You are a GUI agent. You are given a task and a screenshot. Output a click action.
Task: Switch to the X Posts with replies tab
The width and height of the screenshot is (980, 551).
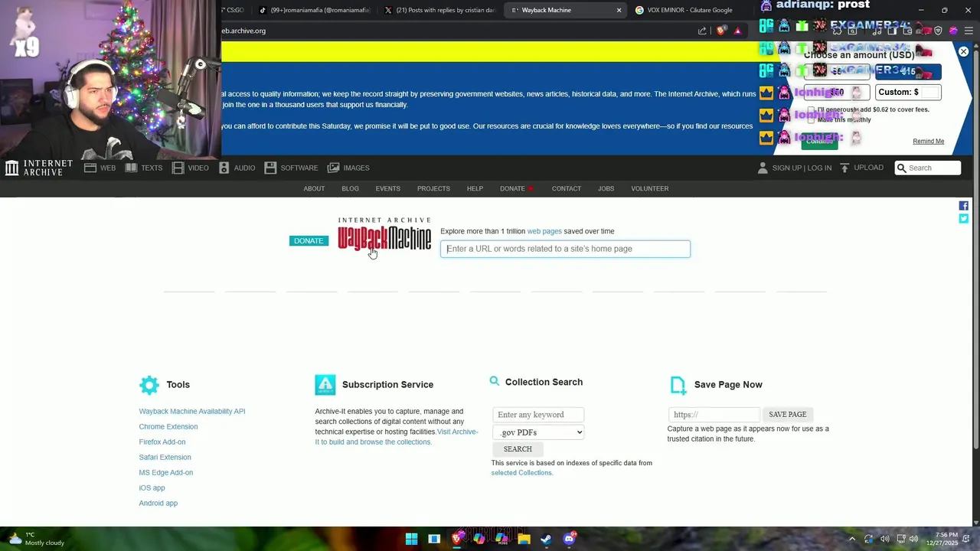click(439, 10)
